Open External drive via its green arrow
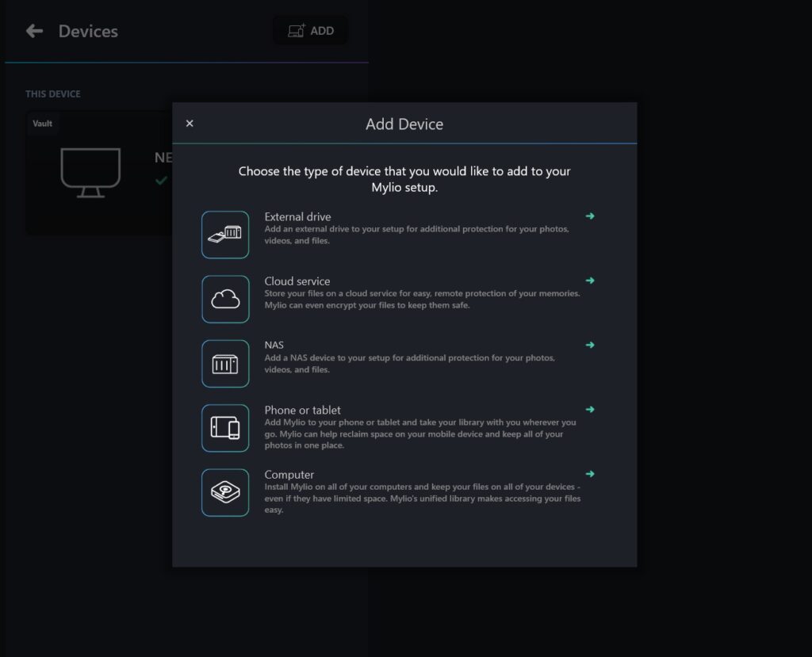The height and width of the screenshot is (657, 812). pyautogui.click(x=589, y=216)
